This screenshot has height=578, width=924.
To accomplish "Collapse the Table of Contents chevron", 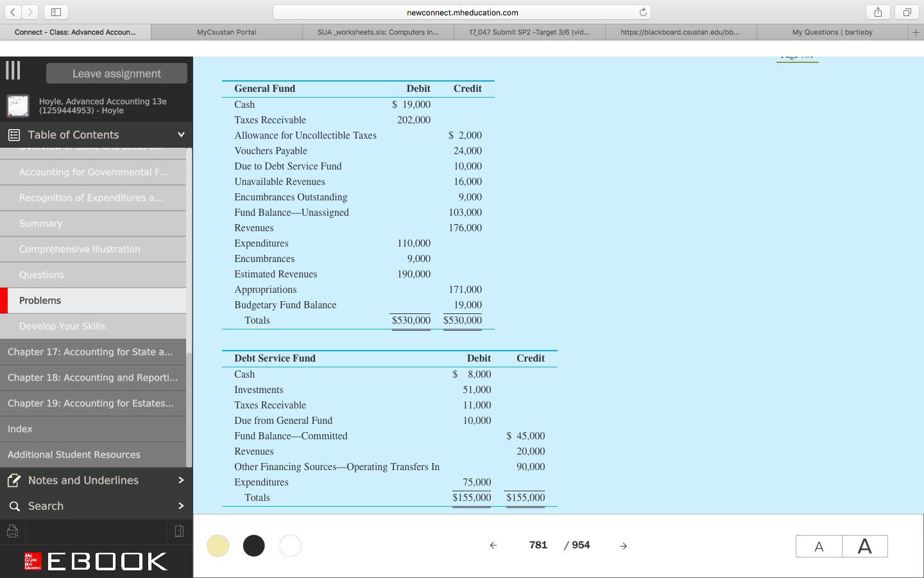I will click(x=181, y=135).
